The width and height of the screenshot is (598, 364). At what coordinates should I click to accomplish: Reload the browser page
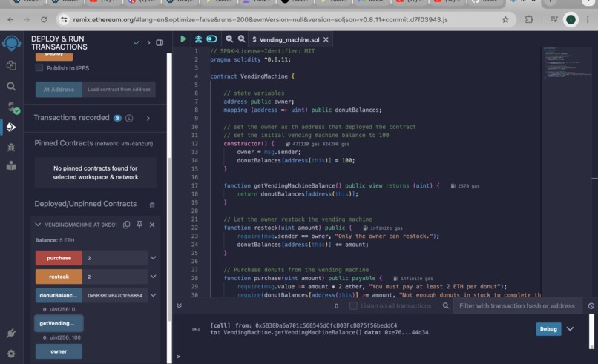point(44,19)
